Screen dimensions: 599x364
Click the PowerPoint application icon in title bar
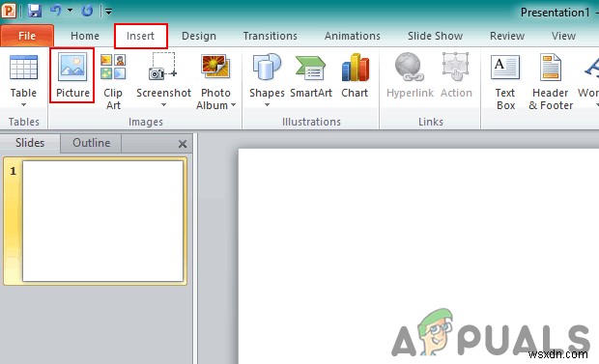click(9, 11)
